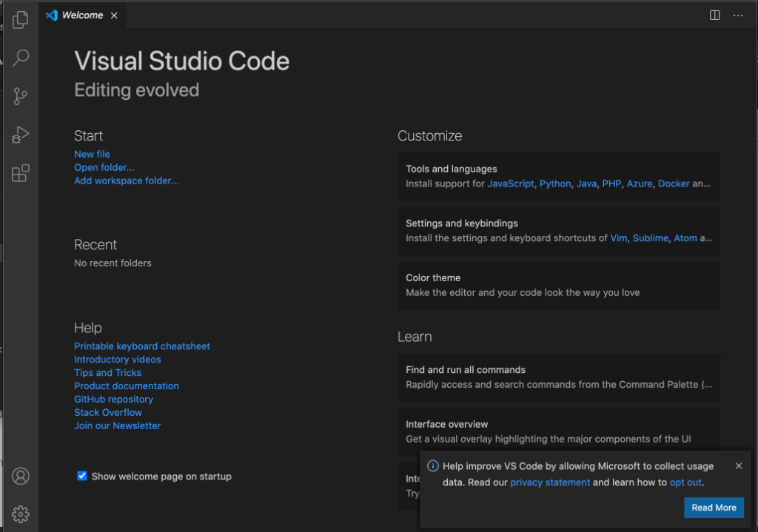The height and width of the screenshot is (532, 758).
Task: Select the Welcome tab
Action: pyautogui.click(x=81, y=16)
